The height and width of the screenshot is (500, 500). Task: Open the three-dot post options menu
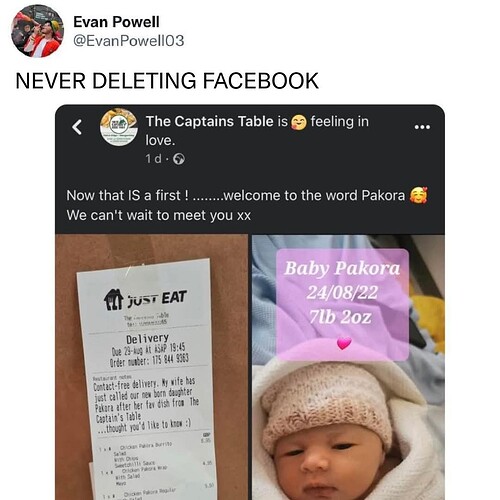click(x=422, y=127)
